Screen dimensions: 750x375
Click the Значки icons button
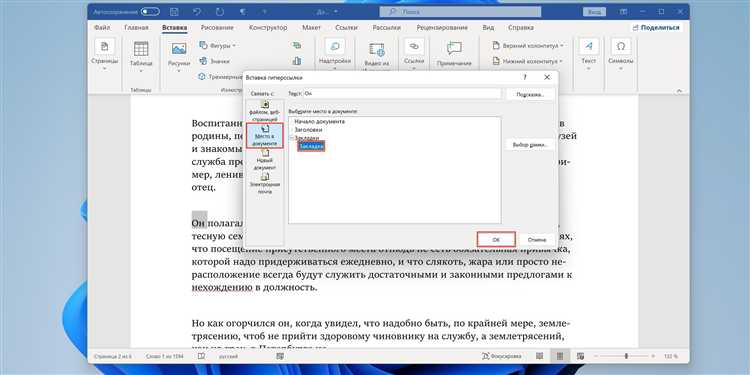[214, 61]
